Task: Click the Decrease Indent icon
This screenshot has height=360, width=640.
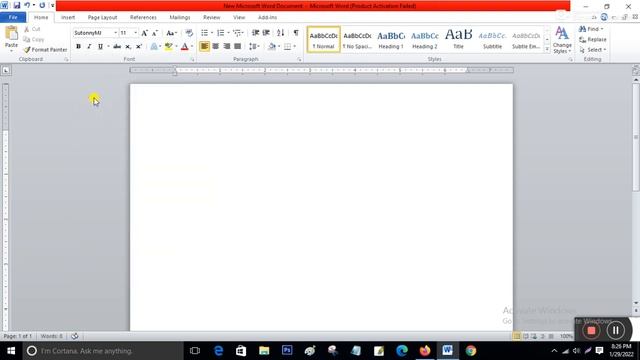Action: [x=256, y=33]
